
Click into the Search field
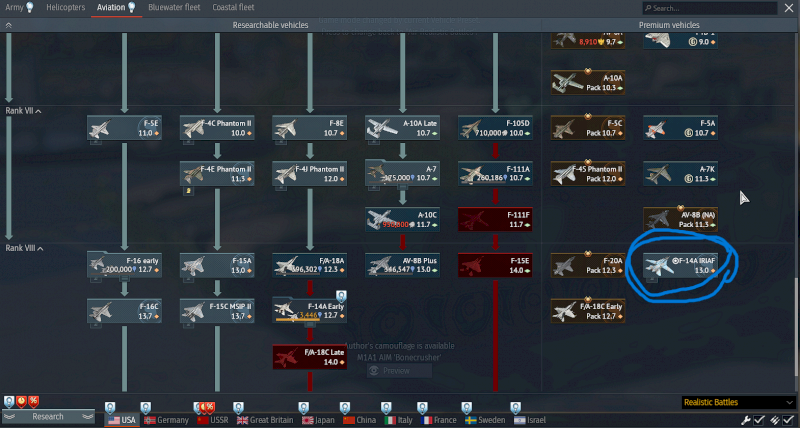[x=710, y=8]
